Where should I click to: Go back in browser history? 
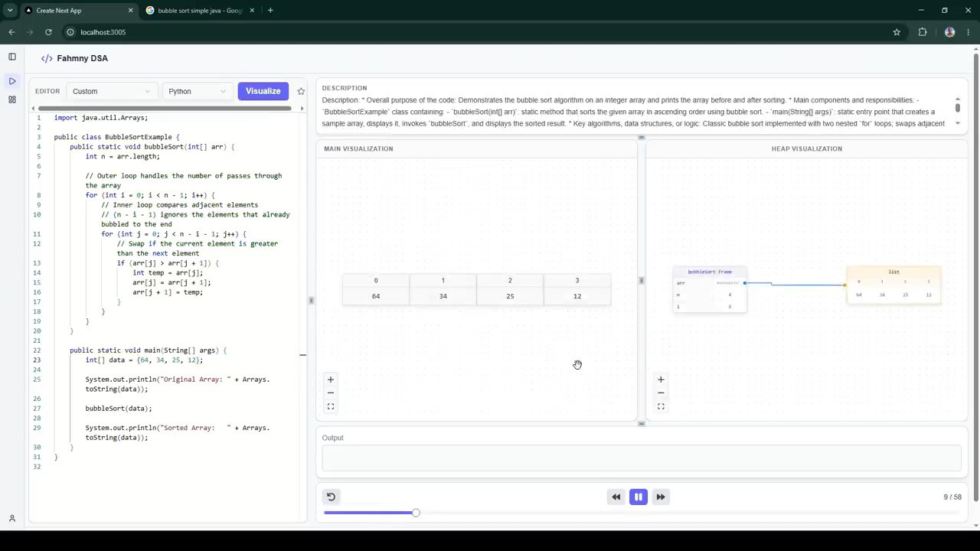[x=11, y=32]
